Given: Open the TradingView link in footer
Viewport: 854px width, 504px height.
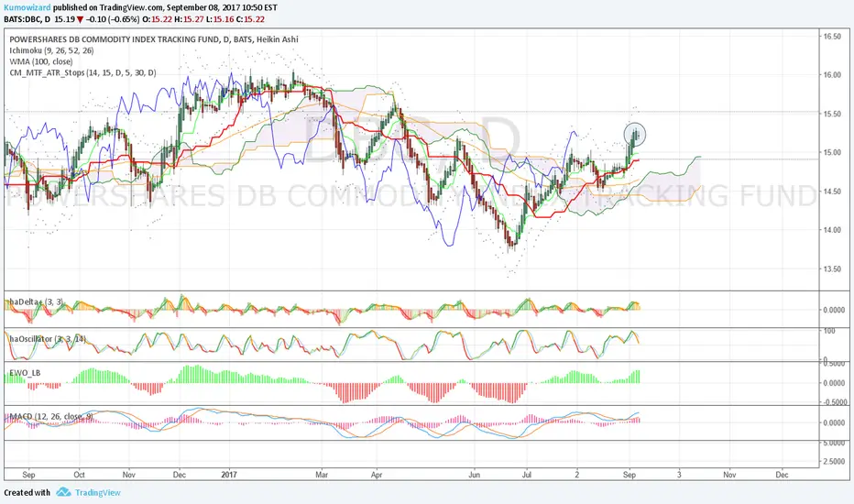Looking at the screenshot, I should pos(97,493).
